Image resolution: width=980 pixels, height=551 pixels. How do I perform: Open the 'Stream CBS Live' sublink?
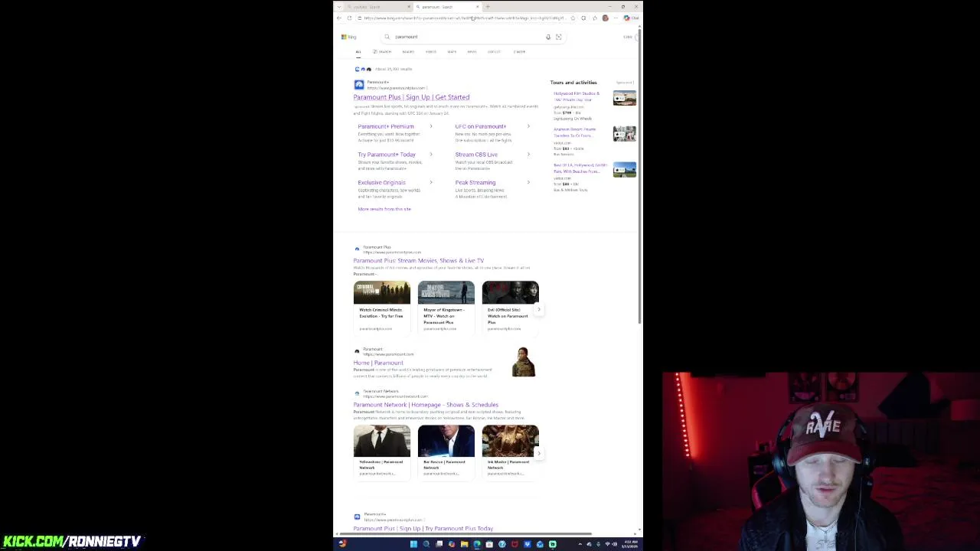point(476,155)
